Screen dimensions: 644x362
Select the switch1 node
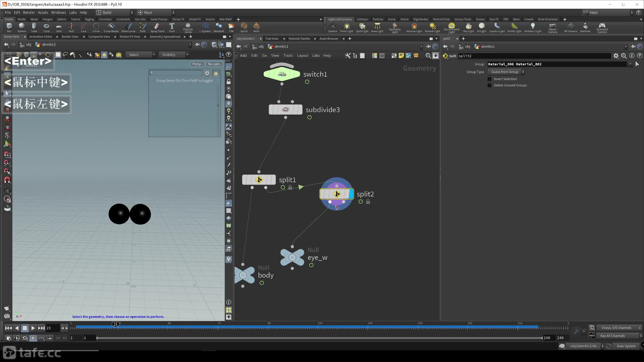[282, 74]
